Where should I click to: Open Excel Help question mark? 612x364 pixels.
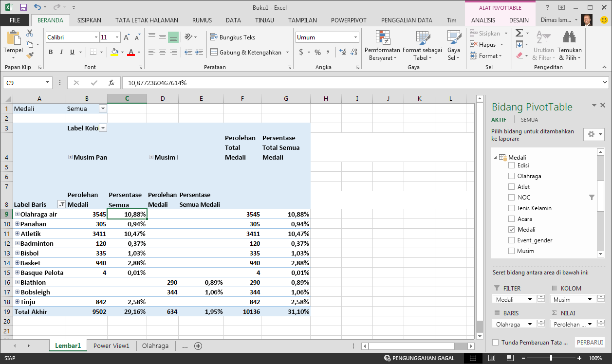click(x=548, y=7)
